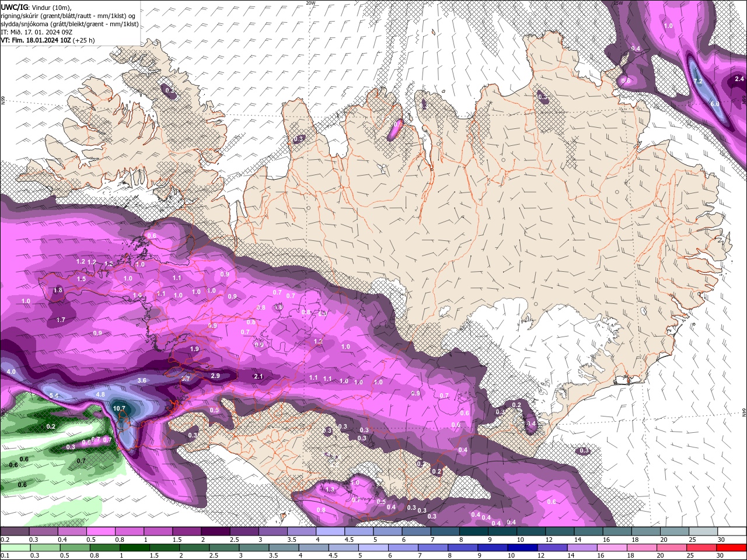This screenshot has height=560, width=747.
Task: Click the 4.0 value near the west edge
Action: click(11, 372)
